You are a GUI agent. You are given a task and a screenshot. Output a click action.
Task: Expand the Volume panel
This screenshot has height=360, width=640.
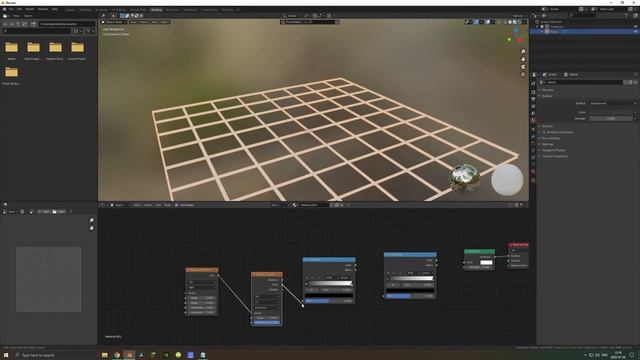click(x=547, y=126)
